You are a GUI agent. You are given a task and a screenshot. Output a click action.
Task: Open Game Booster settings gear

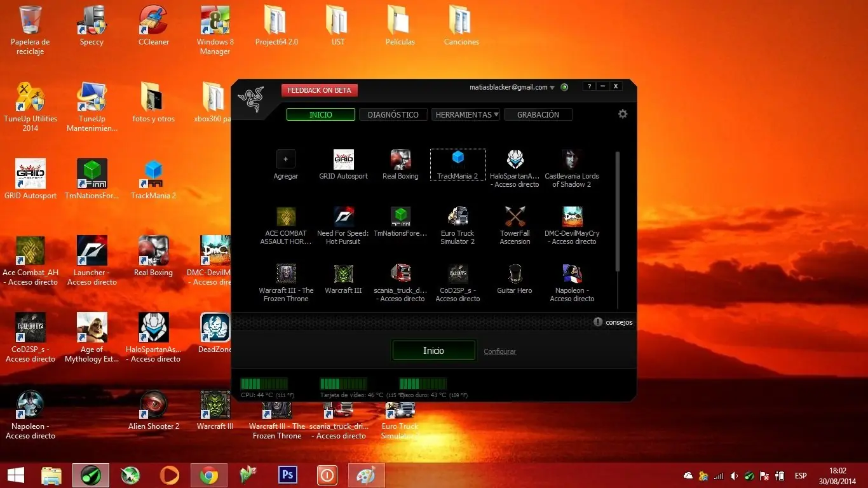click(623, 114)
